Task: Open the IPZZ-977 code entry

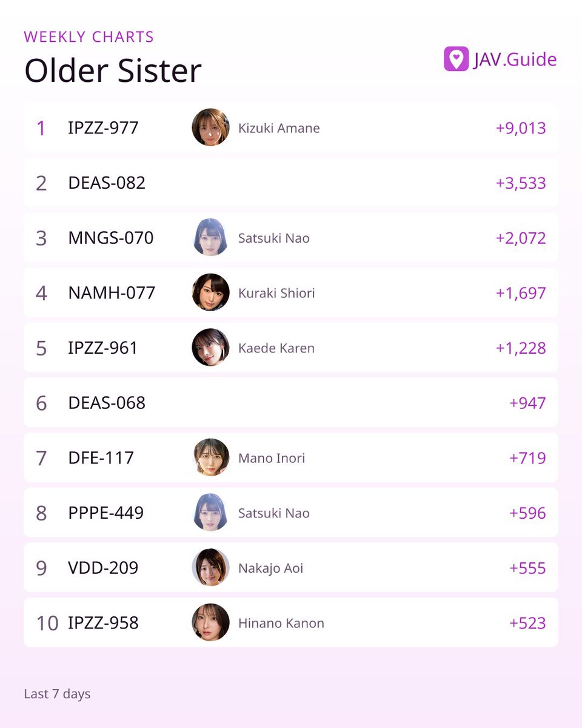Action: click(103, 128)
